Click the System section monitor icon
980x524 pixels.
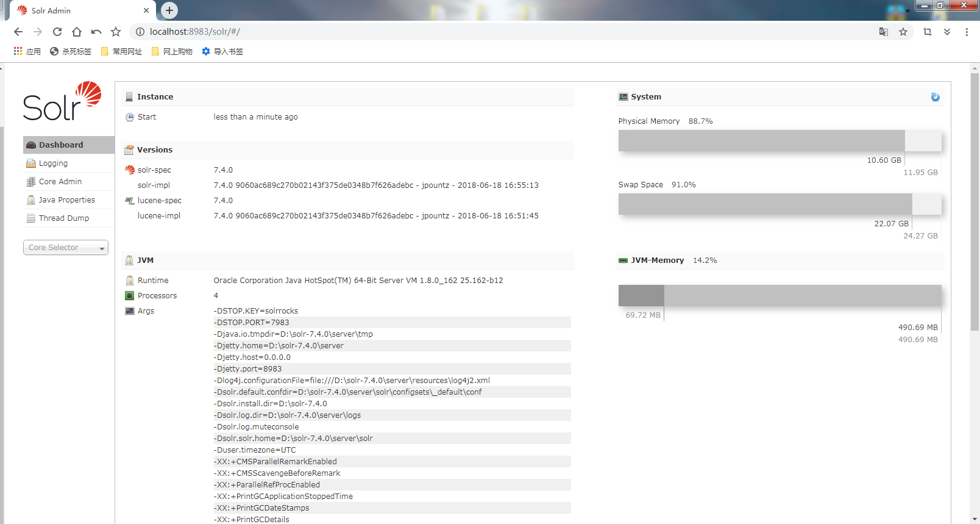tap(623, 97)
